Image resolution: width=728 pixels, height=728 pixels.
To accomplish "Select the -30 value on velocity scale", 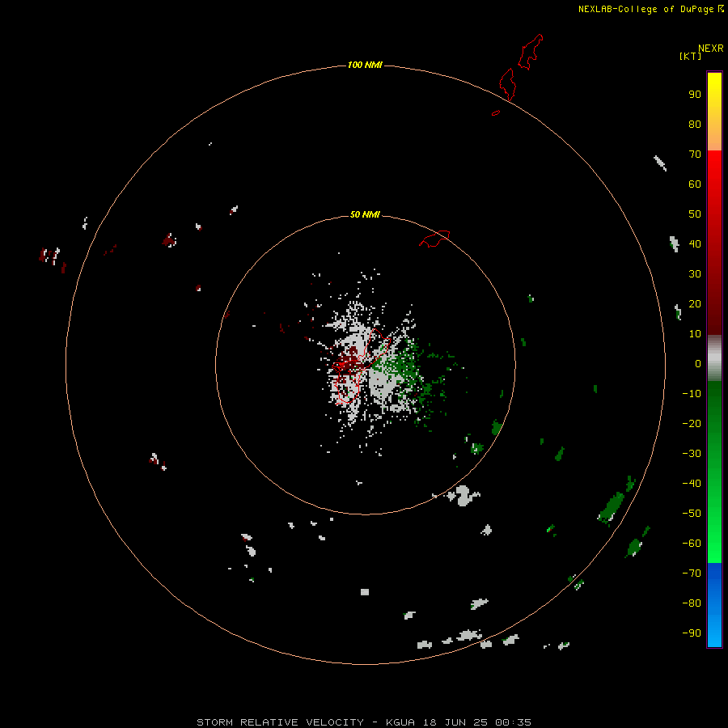I will (692, 454).
